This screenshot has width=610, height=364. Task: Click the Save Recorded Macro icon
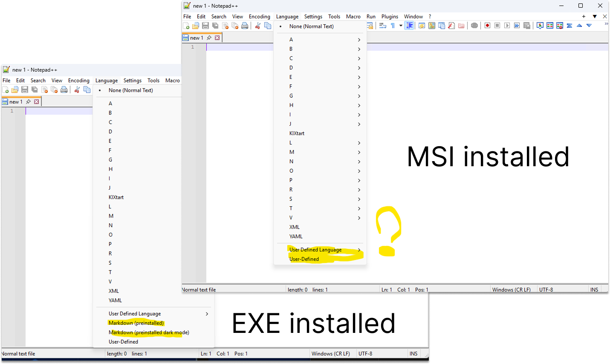527,26
